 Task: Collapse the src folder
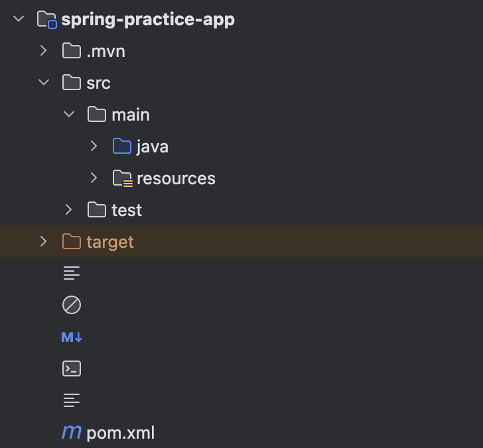[44, 83]
